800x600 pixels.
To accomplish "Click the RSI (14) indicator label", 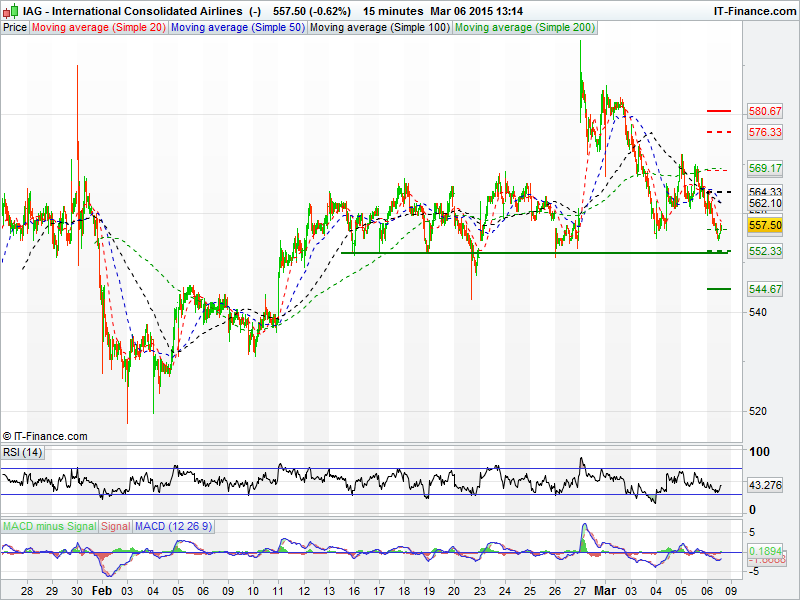I will (22, 453).
